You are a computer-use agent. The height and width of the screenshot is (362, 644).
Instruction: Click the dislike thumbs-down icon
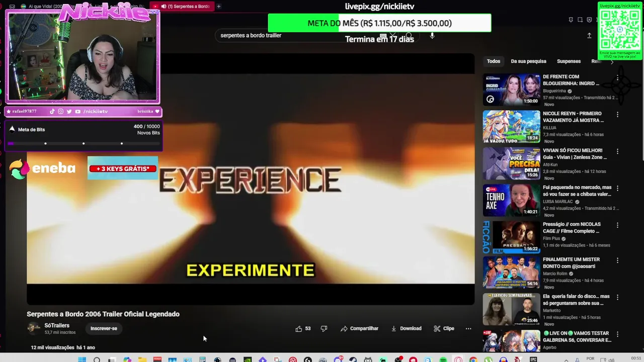click(x=324, y=328)
